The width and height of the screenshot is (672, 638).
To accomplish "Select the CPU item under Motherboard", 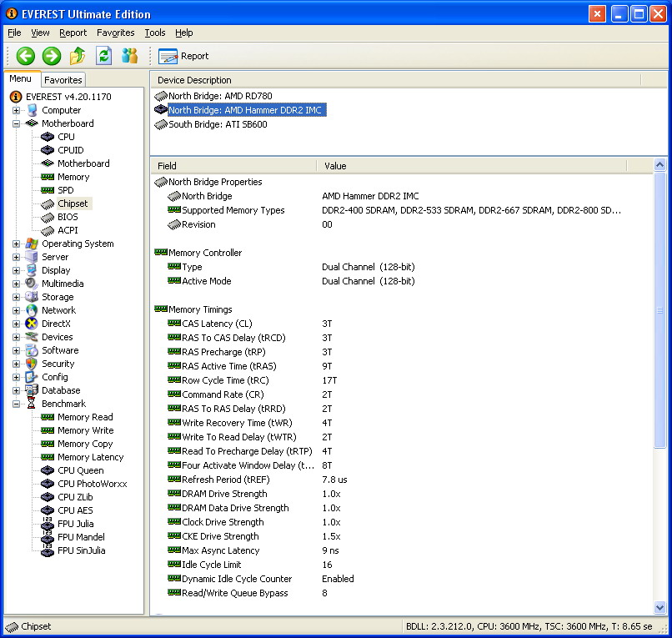I will (66, 137).
